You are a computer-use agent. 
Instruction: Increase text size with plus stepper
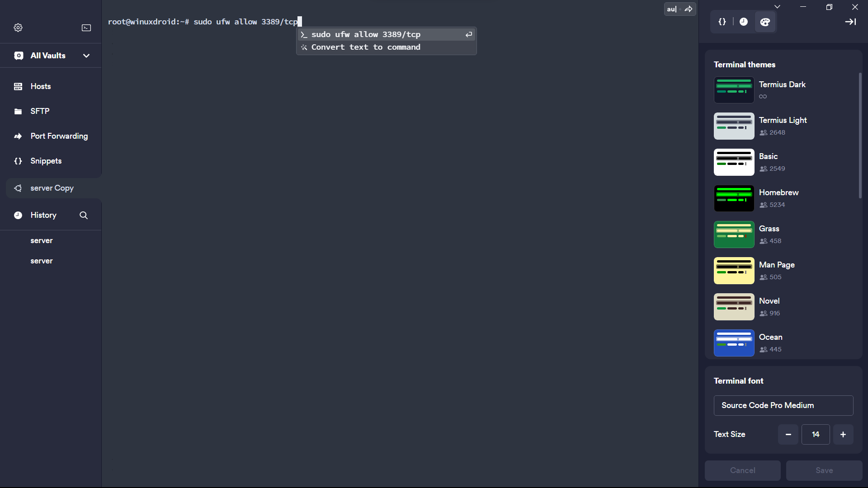[x=843, y=434]
